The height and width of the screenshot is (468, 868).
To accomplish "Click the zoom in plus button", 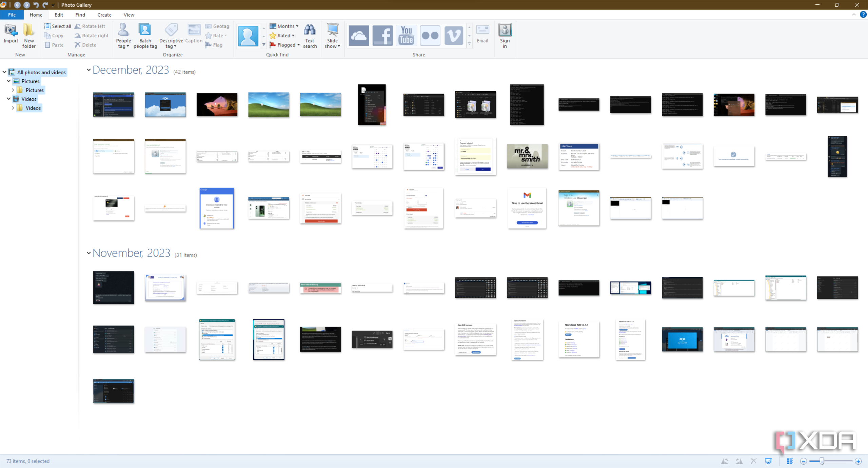I will click(x=858, y=461).
